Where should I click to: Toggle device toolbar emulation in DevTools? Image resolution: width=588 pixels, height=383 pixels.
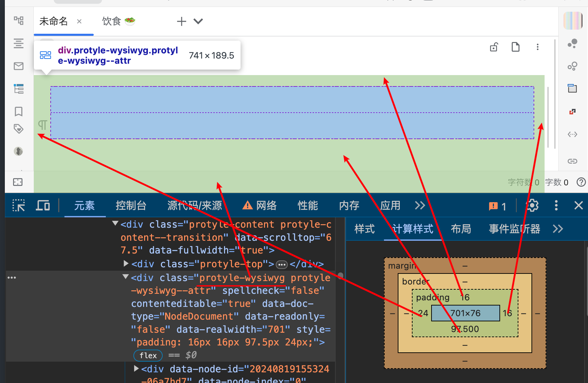click(x=43, y=206)
